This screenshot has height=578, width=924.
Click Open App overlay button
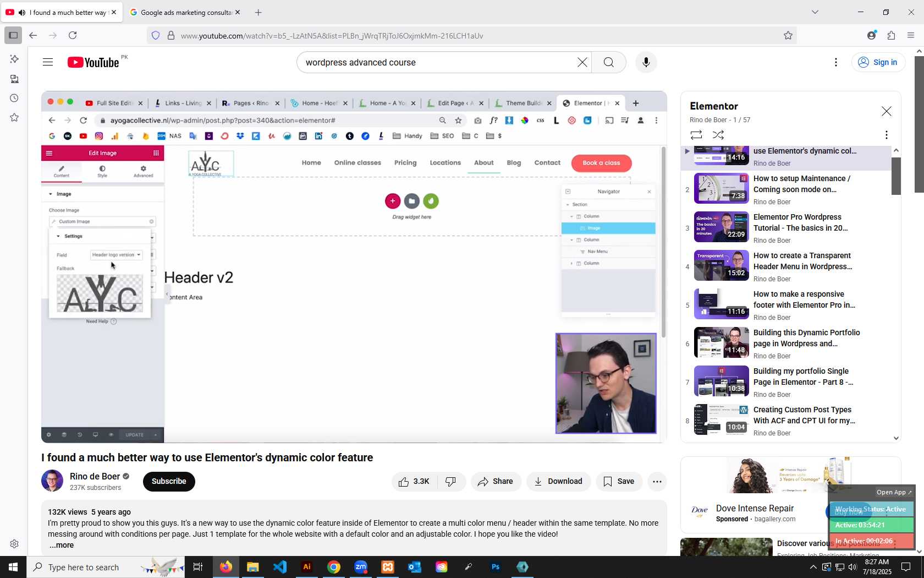pos(894,492)
